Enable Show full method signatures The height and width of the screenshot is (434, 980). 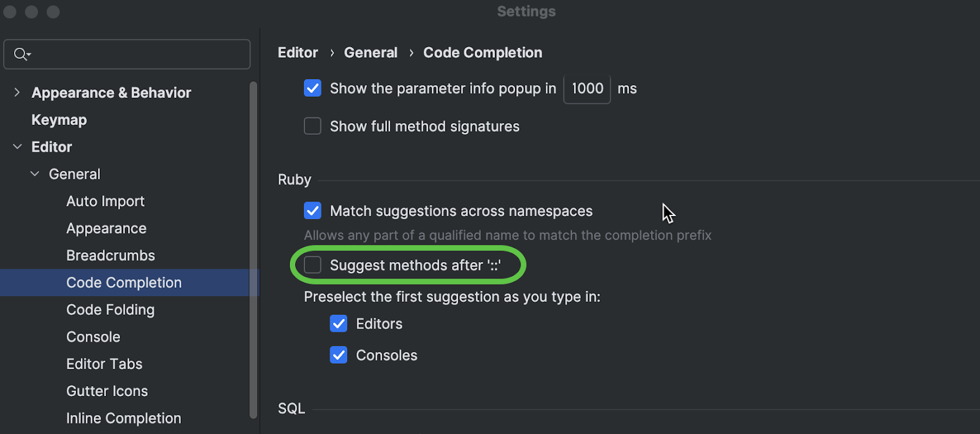[312, 126]
